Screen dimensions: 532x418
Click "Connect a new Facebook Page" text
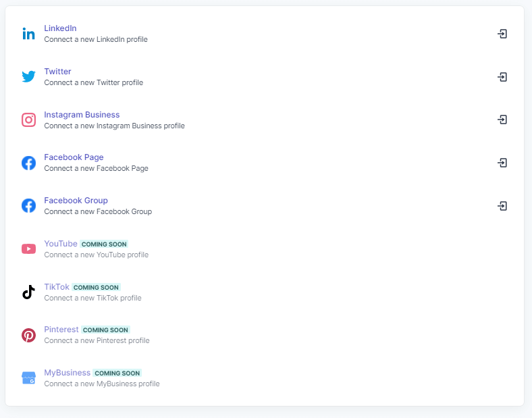[96, 168]
